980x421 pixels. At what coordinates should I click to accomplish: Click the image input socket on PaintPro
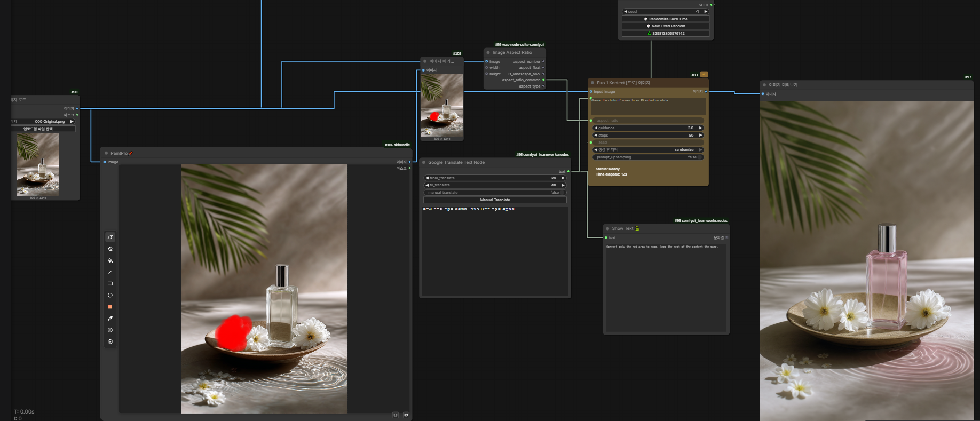click(105, 162)
